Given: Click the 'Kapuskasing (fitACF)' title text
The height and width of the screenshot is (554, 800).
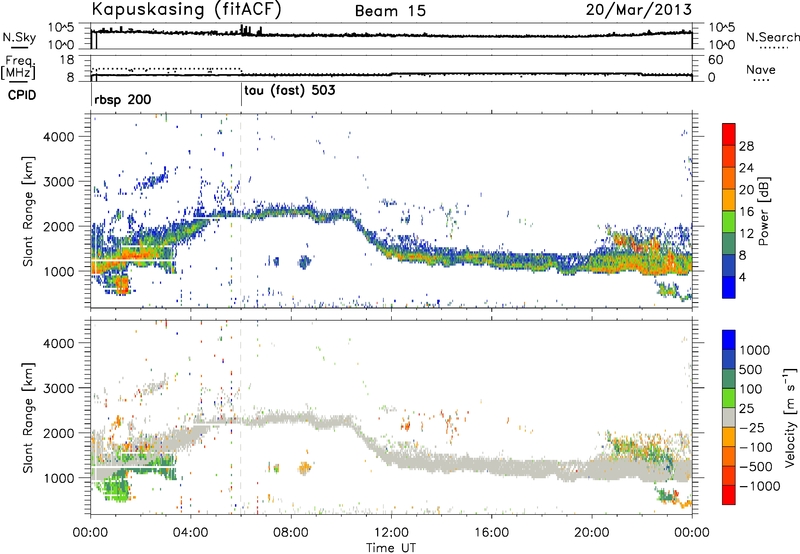Looking at the screenshot, I should [x=186, y=10].
